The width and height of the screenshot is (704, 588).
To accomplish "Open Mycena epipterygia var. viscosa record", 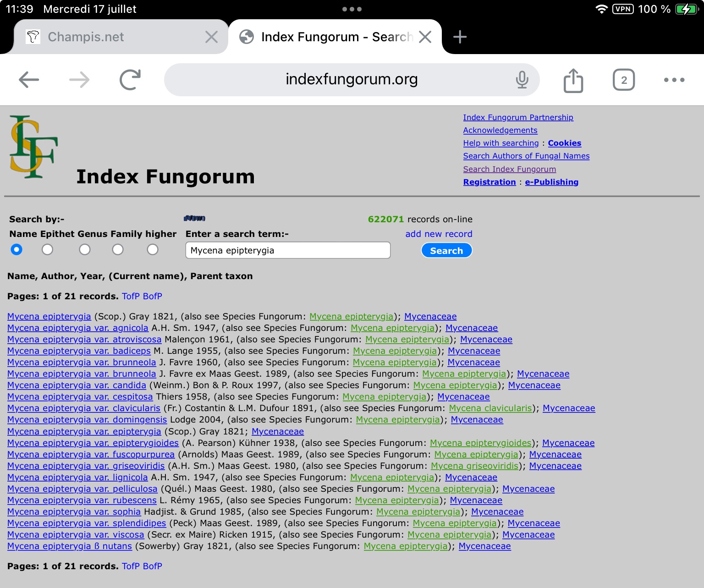I will (76, 534).
